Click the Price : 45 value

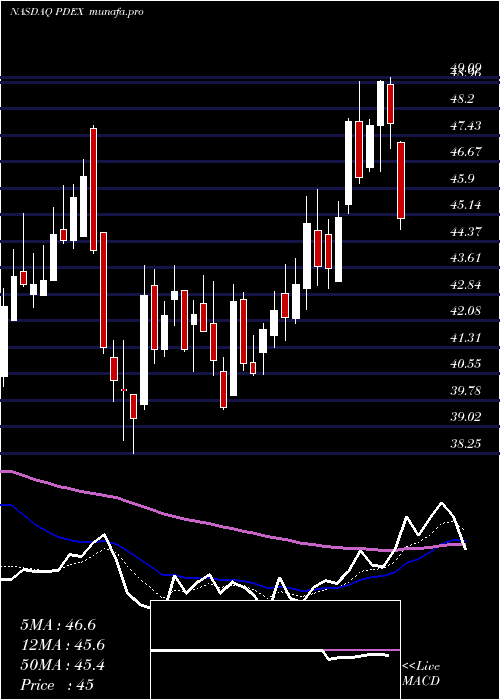(57, 685)
